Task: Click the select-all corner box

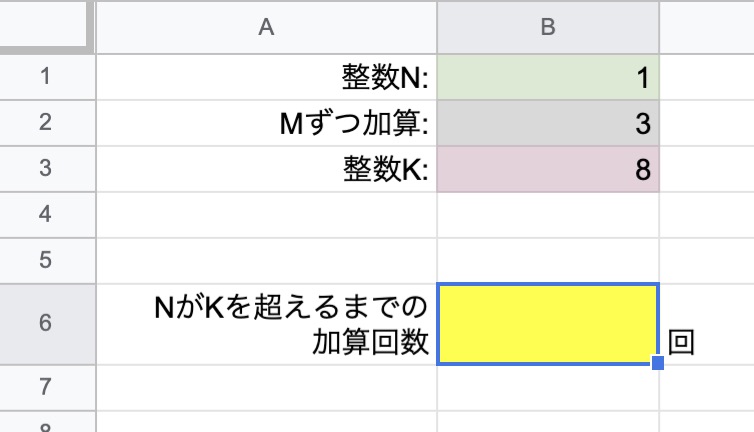Action: tap(46, 25)
